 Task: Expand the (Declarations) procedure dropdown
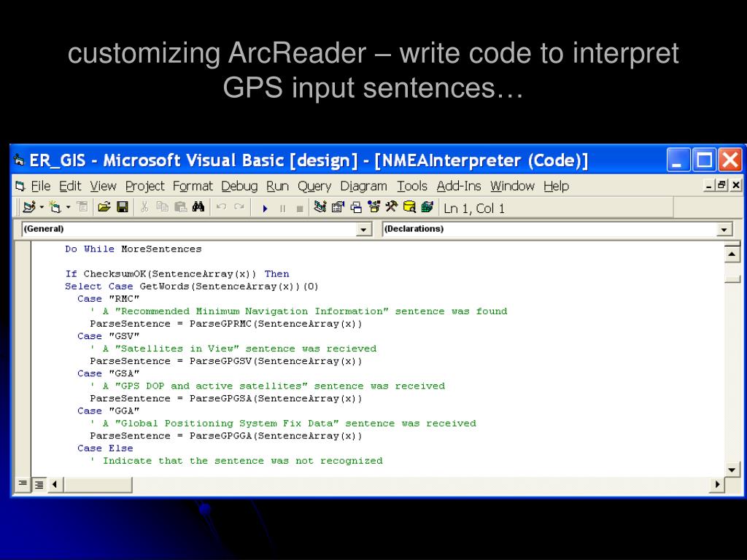click(724, 230)
